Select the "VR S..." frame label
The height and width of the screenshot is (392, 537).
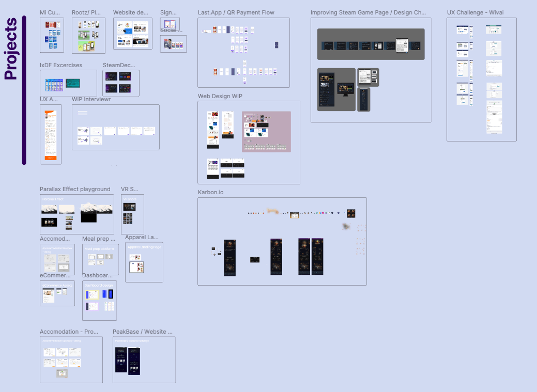point(129,189)
